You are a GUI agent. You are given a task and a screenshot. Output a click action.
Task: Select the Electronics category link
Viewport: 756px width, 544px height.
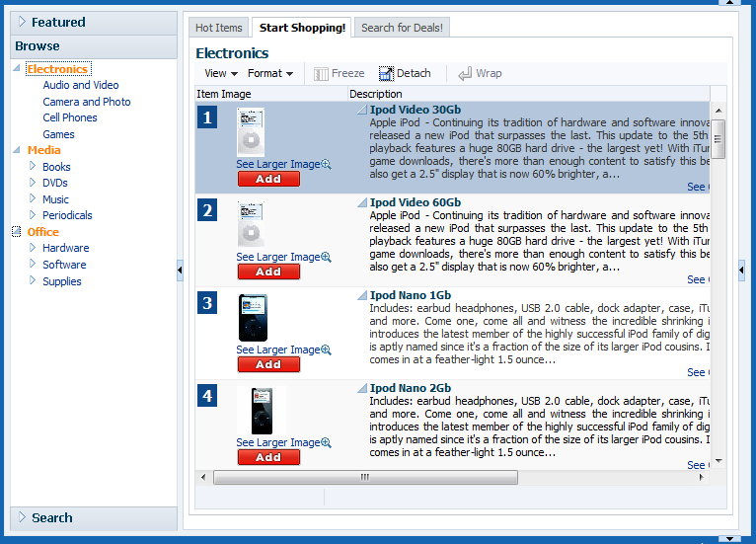pos(57,69)
